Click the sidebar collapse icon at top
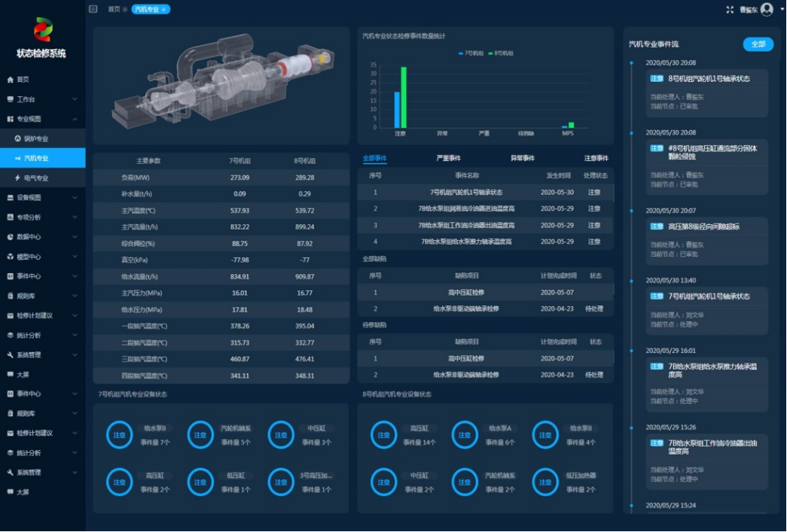Screen dimensions: 787x532 [93, 9]
